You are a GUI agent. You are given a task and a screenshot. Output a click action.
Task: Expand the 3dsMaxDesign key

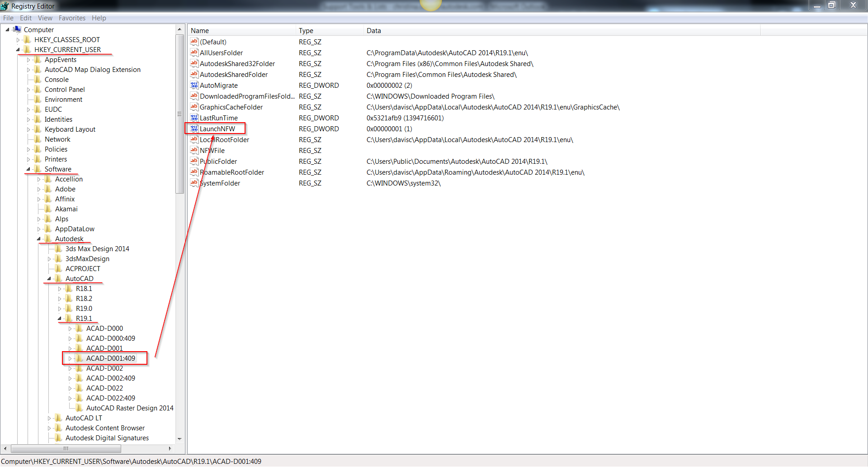pyautogui.click(x=49, y=259)
